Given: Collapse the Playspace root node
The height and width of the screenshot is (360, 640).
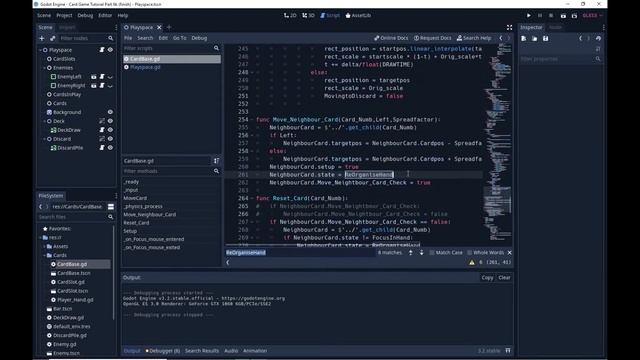Looking at the screenshot, I should 40,50.
